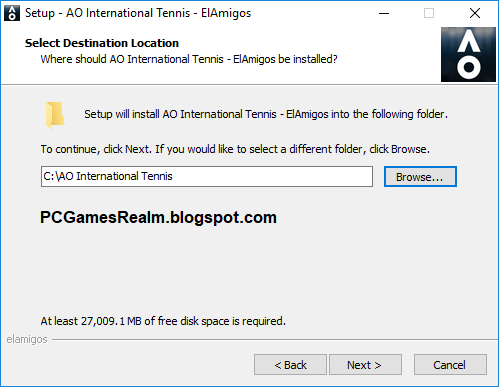Minimize the Setup window
Image resolution: width=499 pixels, height=387 pixels.
[384, 13]
